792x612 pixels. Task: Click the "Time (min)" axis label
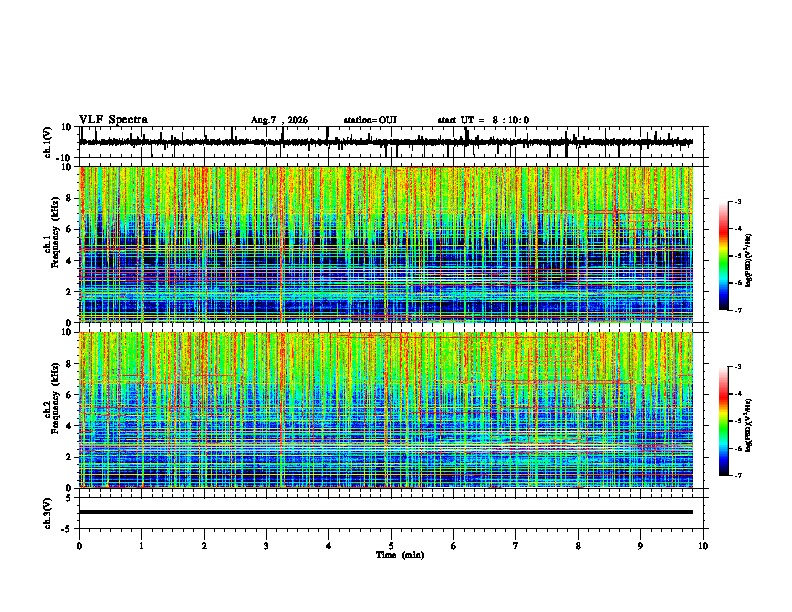[400, 555]
